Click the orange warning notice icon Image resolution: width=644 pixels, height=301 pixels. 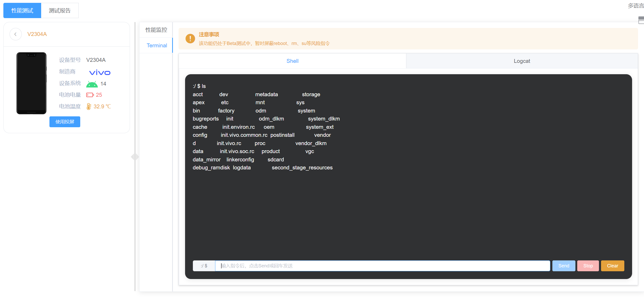pos(190,39)
